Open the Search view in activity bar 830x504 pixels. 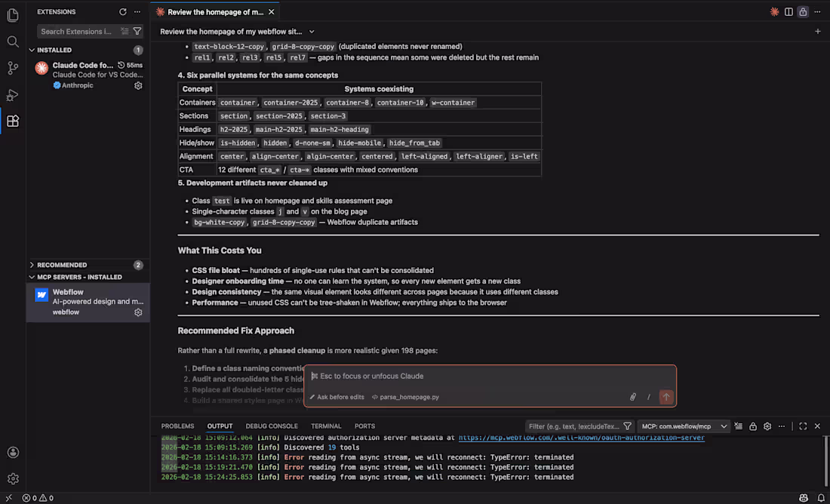click(x=13, y=41)
